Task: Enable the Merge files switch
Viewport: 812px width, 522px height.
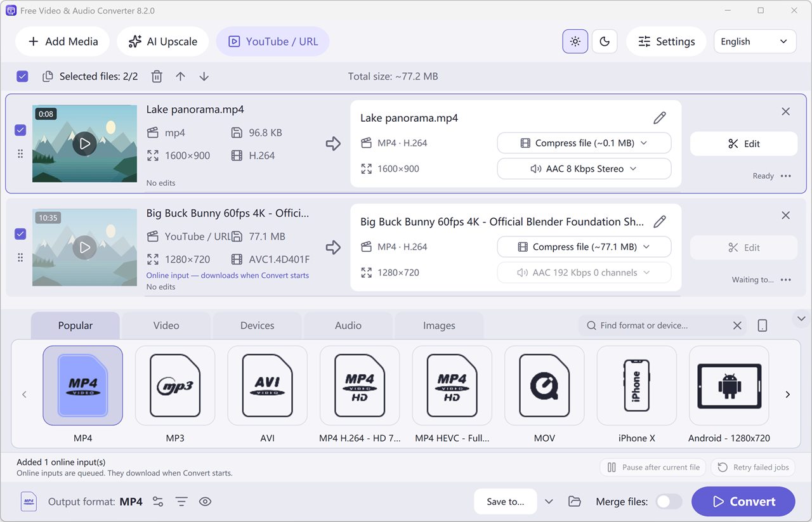Action: (x=669, y=502)
